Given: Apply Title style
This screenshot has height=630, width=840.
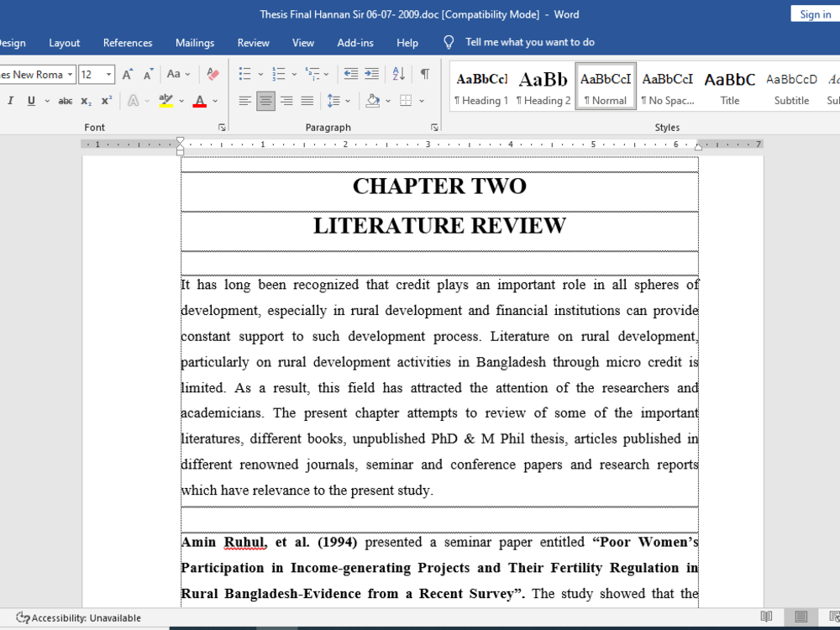Looking at the screenshot, I should tap(730, 87).
